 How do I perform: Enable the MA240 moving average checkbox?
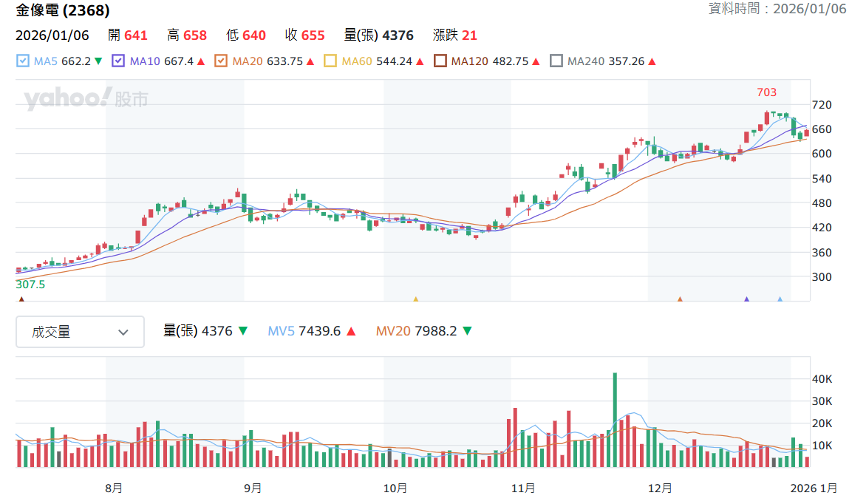click(556, 61)
